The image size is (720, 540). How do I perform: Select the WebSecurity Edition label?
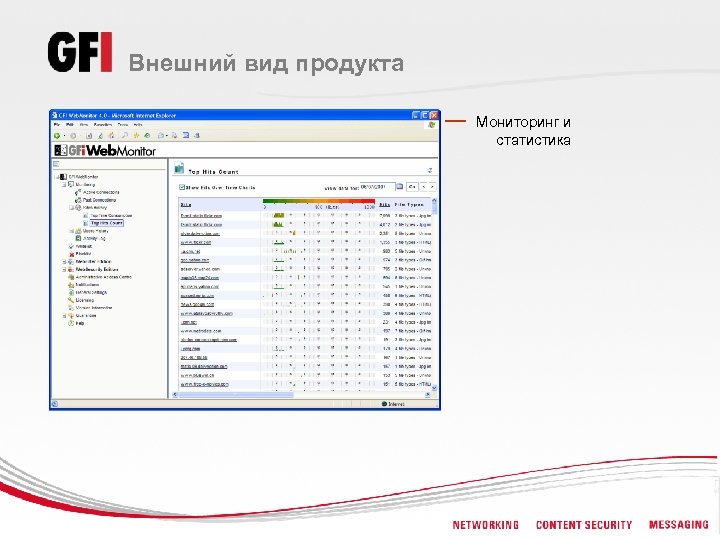tap(96, 270)
